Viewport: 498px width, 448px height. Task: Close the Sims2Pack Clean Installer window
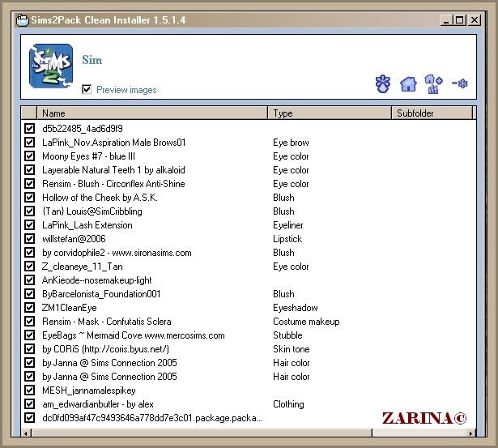(475, 20)
